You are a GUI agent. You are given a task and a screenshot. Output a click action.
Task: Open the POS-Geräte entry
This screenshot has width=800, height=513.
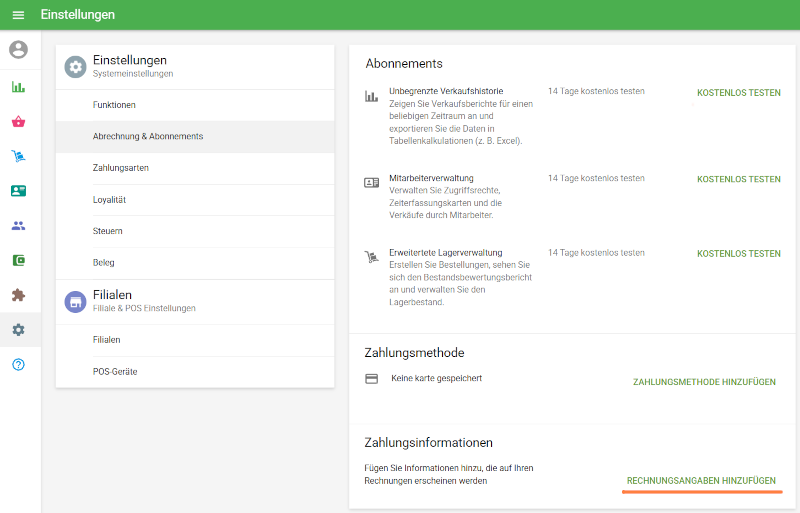coord(195,372)
